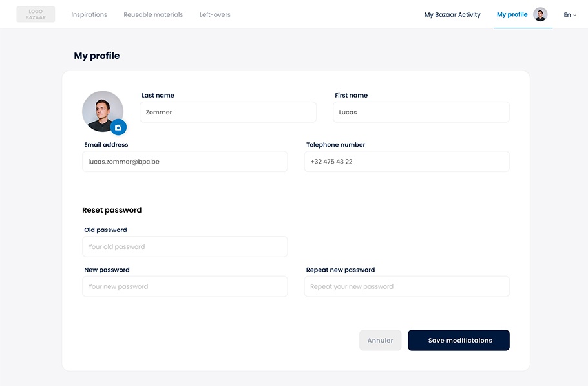Screen dimensions: 588x386
Task: Click the Telephone number label
Action: [x=335, y=145]
